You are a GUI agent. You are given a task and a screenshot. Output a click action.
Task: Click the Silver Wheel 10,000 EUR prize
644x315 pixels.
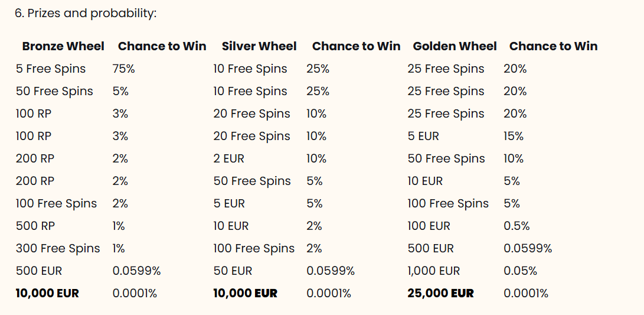(245, 293)
